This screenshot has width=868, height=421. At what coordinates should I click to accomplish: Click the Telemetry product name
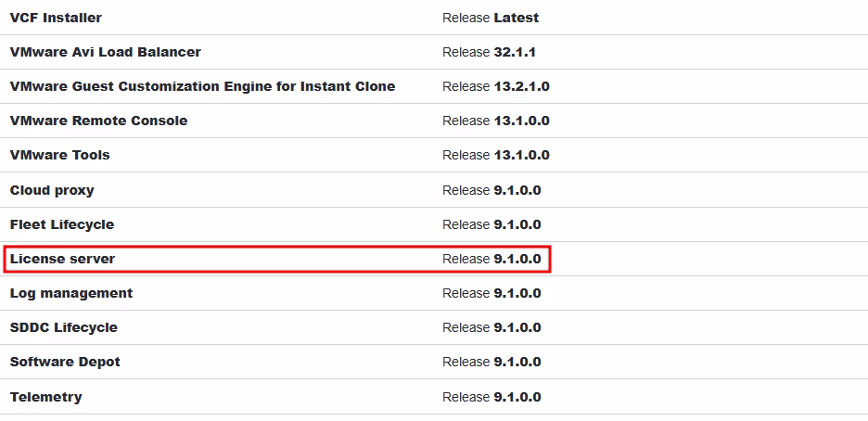46,397
